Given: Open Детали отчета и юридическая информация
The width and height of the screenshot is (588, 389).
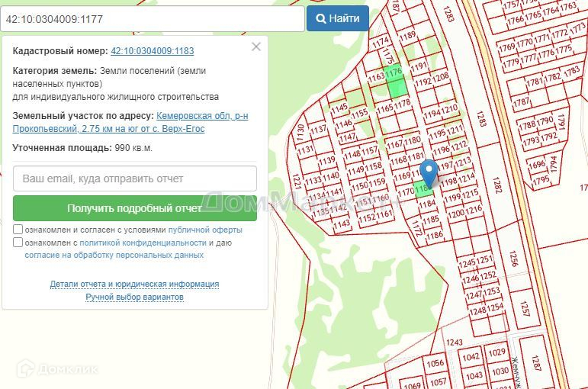Looking at the screenshot, I should (134, 284).
